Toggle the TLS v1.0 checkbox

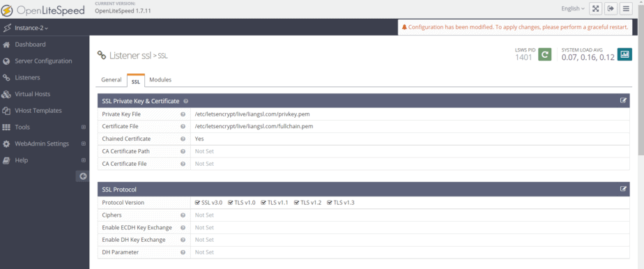[x=231, y=203]
